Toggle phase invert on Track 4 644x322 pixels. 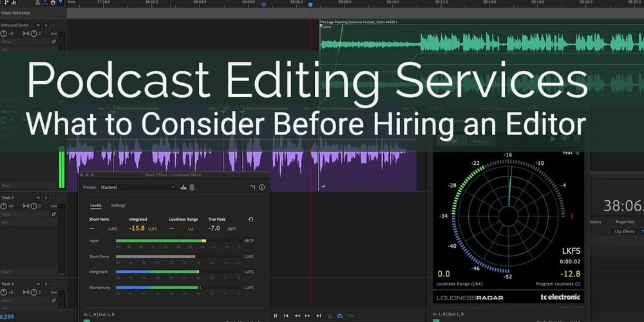pyautogui.click(x=53, y=300)
